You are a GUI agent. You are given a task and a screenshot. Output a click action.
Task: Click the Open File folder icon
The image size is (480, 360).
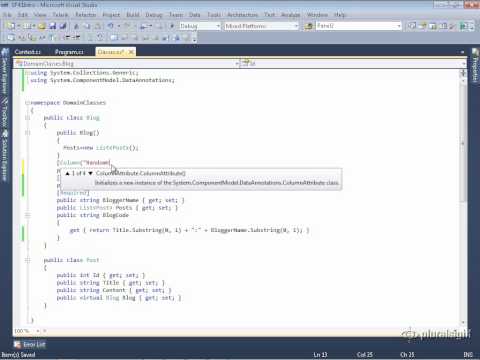(42, 26)
